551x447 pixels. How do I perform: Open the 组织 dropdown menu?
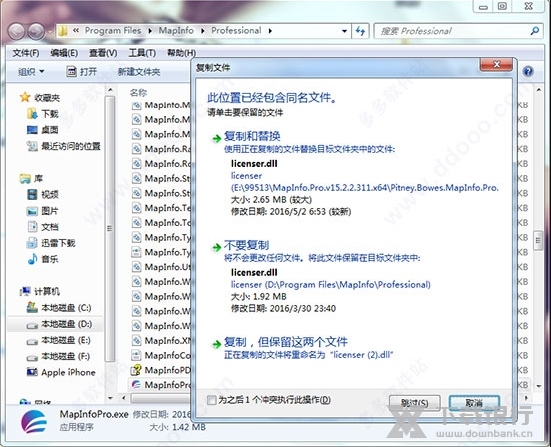point(31,72)
